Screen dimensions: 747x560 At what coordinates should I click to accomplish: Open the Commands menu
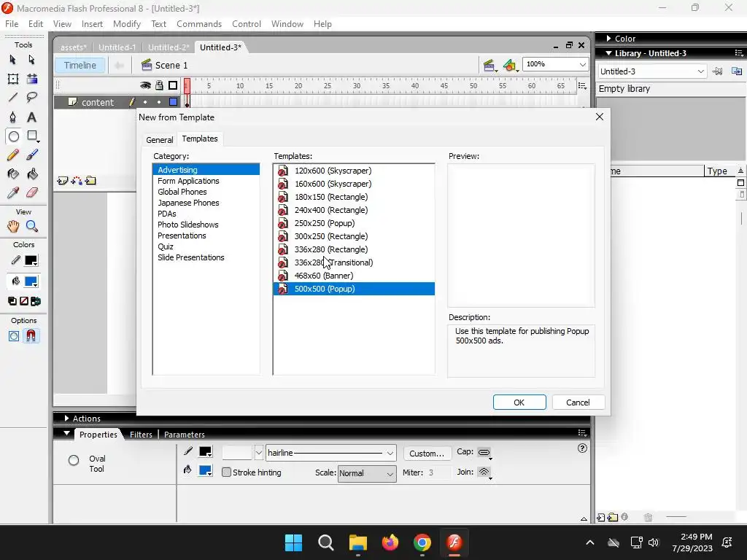click(x=199, y=24)
